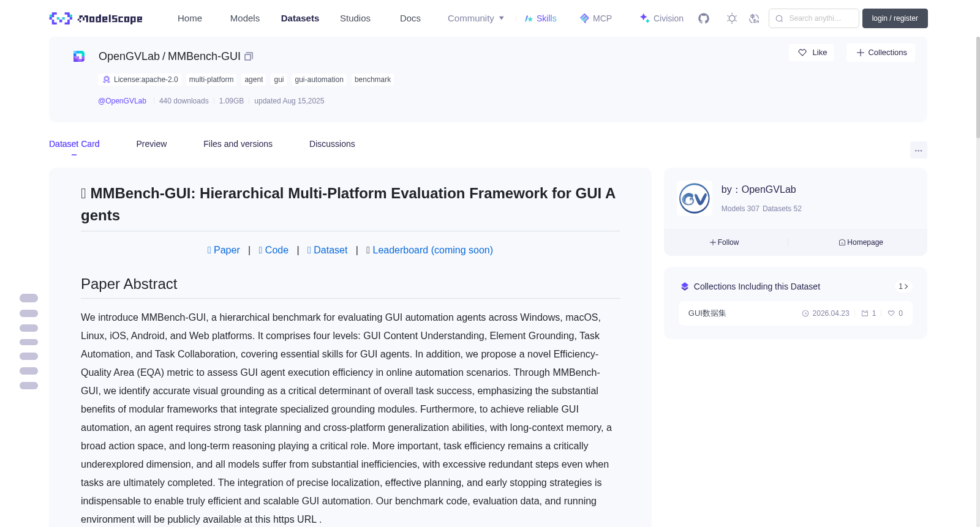
Task: Click the gui-automation tag
Action: [319, 80]
